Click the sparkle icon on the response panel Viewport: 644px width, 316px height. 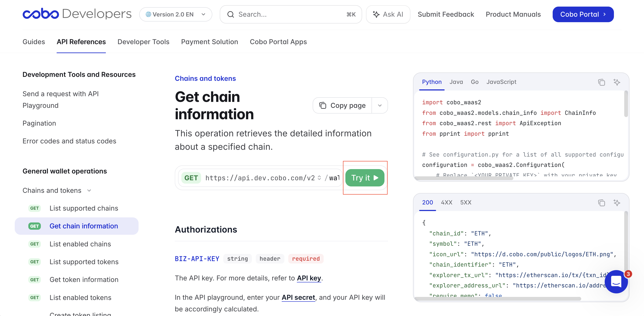coord(617,203)
